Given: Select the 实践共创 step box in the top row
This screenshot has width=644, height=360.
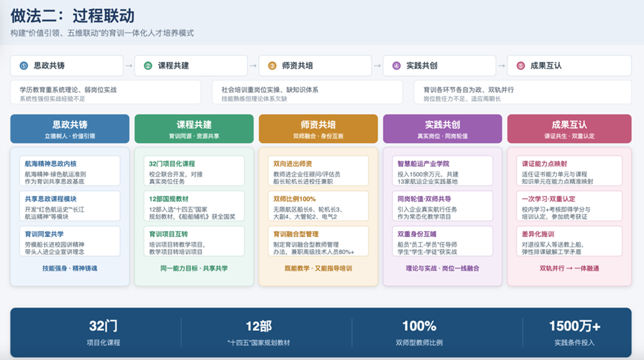Looking at the screenshot, I should 440,66.
